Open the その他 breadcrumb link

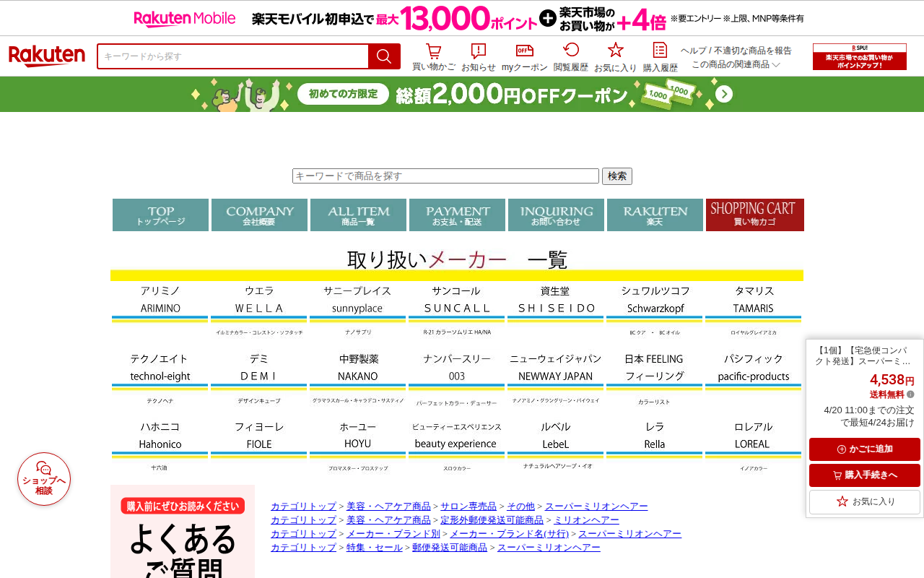coord(520,506)
